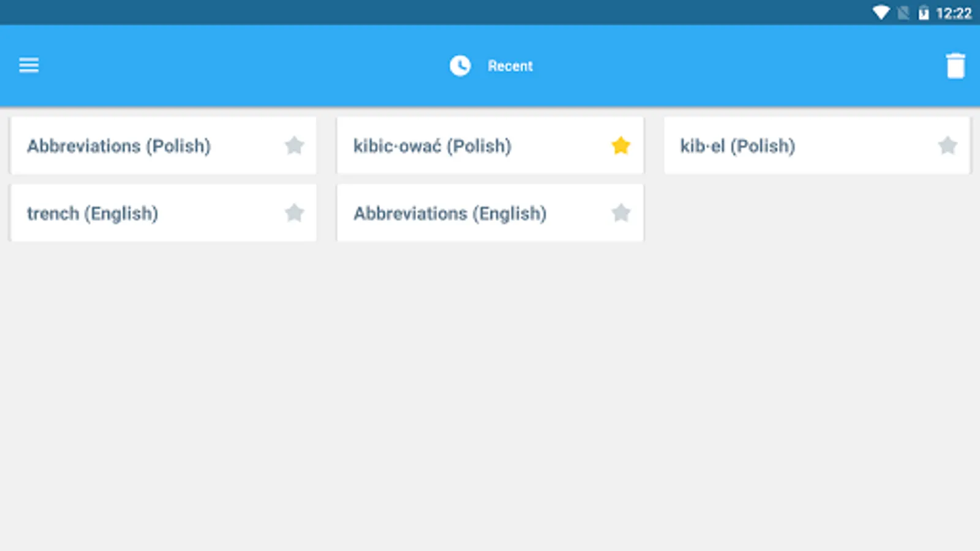980x551 pixels.
Task: Click the battery status icon
Action: click(x=923, y=13)
